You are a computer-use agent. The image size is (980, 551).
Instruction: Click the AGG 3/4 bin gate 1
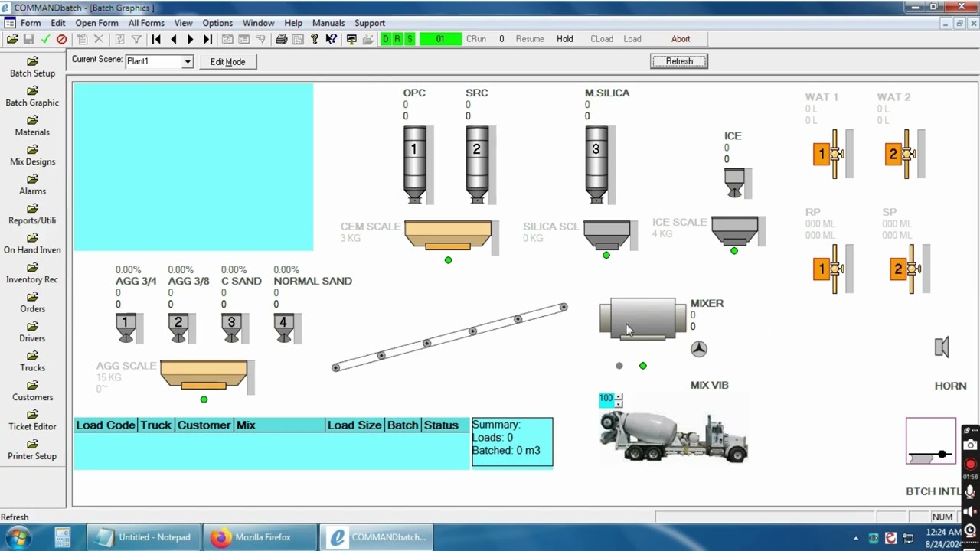pos(126,328)
